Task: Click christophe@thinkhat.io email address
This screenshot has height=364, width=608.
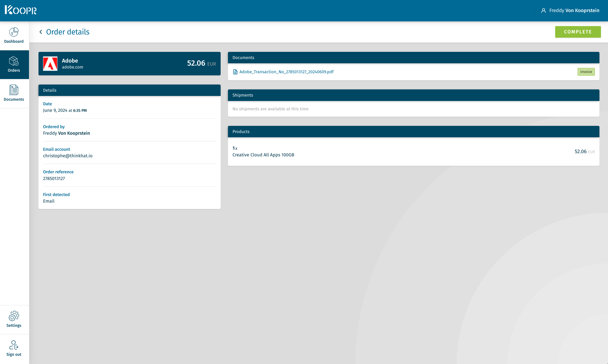Action: 68,156
